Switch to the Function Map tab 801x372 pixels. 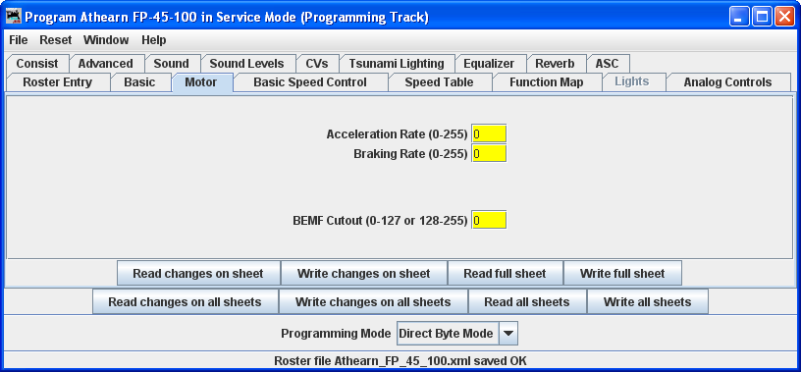(546, 82)
